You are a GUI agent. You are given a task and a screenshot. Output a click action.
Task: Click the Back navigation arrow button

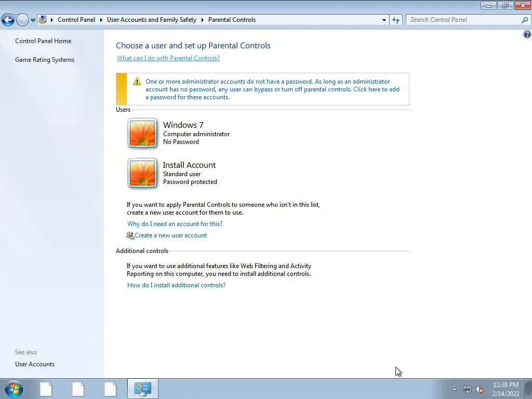[x=8, y=20]
